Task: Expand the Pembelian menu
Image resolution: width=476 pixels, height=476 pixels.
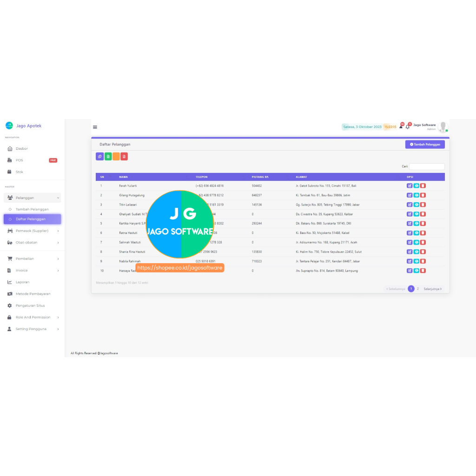Action: (x=33, y=258)
